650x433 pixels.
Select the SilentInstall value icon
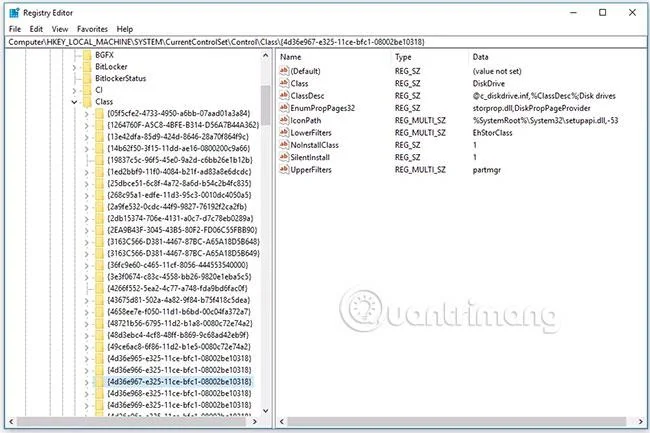pos(284,157)
